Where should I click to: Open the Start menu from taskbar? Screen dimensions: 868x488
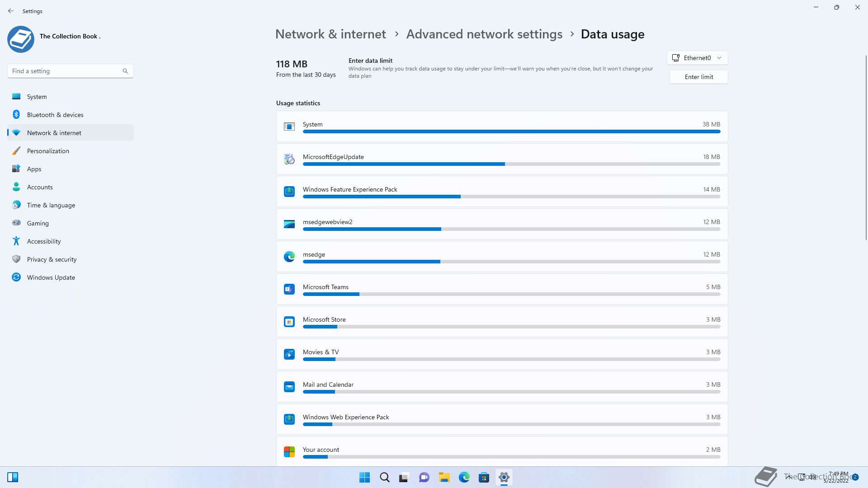tap(364, 477)
